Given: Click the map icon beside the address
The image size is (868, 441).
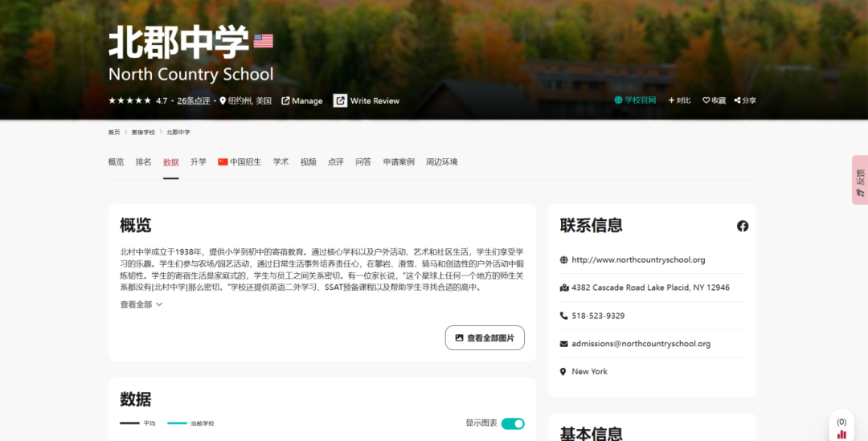Looking at the screenshot, I should 564,288.
